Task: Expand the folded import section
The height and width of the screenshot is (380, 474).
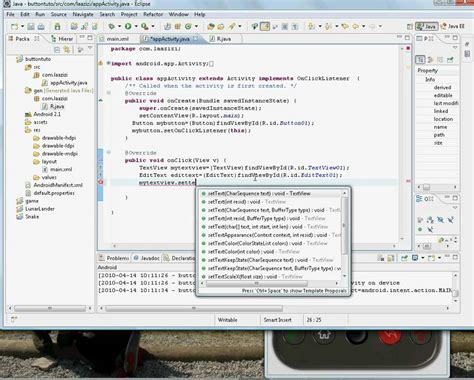Action: [x=108, y=63]
